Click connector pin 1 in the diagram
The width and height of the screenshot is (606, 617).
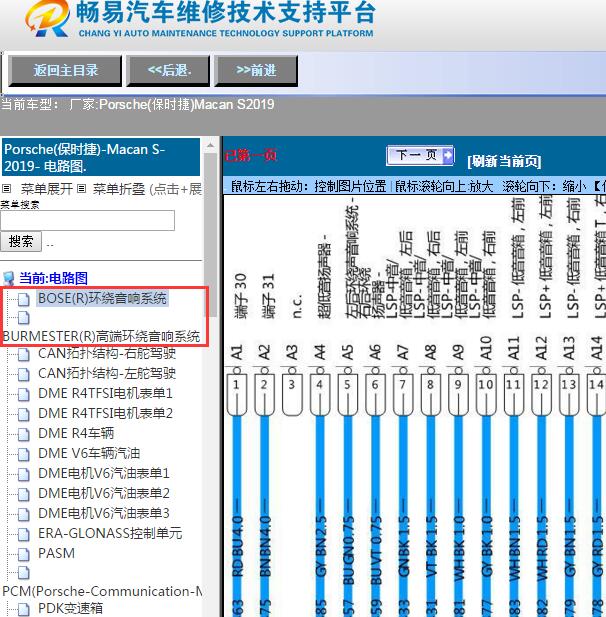[x=236, y=395]
